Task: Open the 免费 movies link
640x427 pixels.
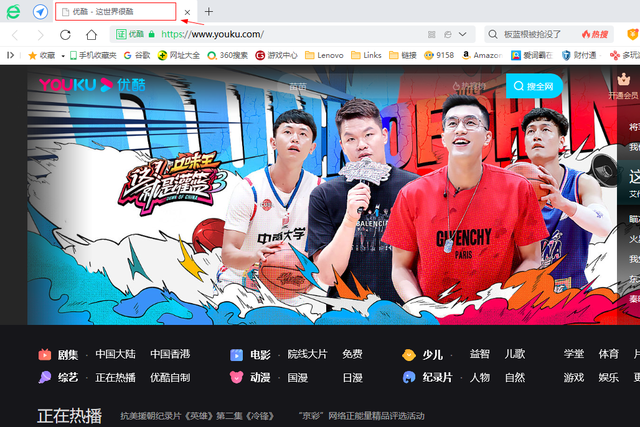Action: [353, 354]
